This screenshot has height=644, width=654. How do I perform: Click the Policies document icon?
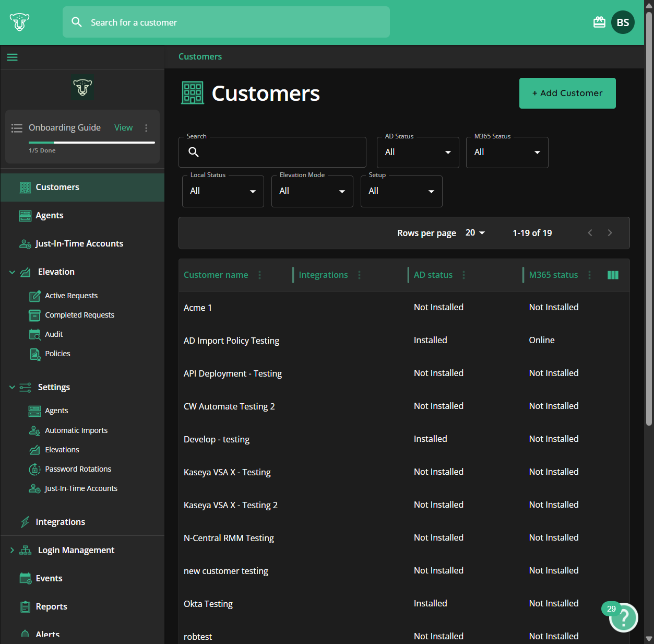coord(34,354)
